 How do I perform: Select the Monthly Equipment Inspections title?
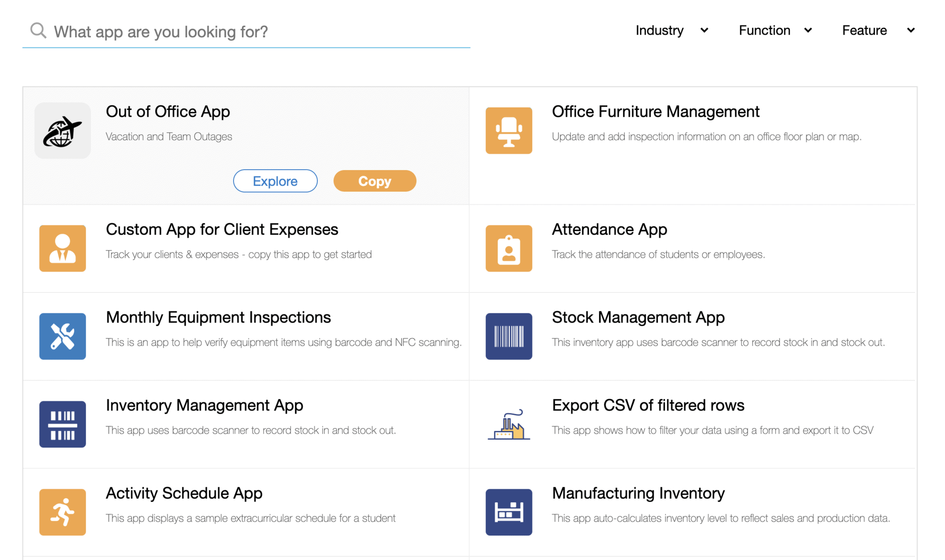pos(218,317)
